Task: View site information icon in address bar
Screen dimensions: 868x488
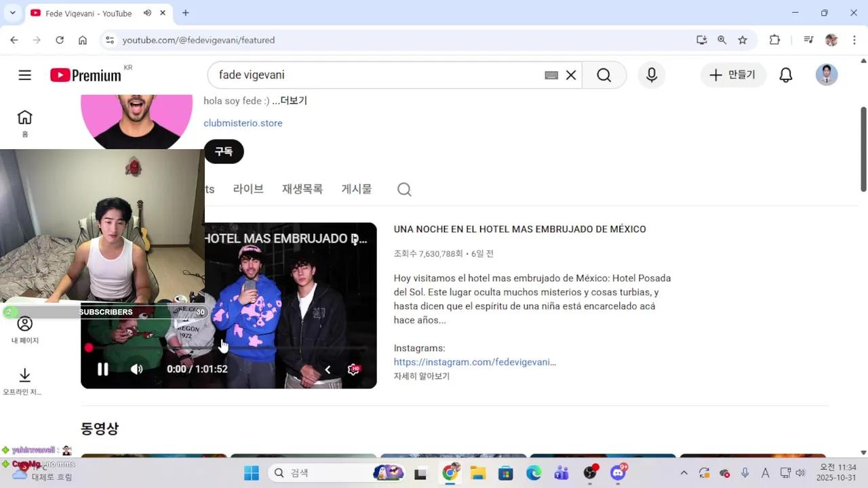Action: pyautogui.click(x=110, y=40)
